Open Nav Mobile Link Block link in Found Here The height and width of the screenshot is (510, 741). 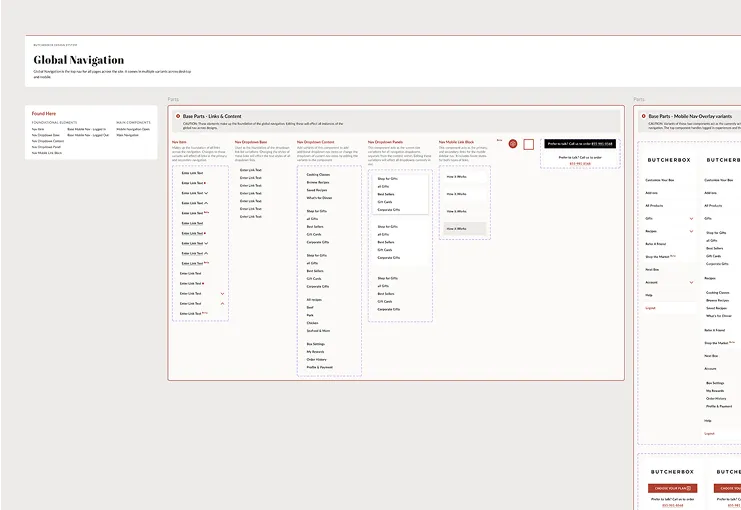point(47,153)
